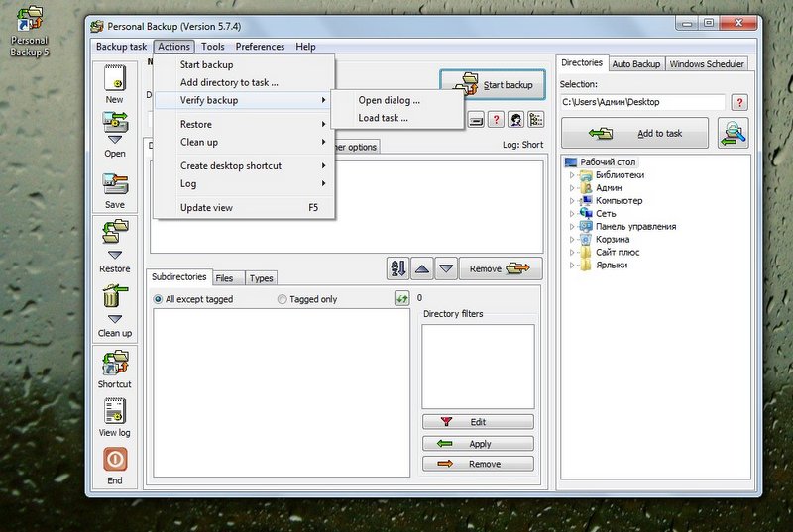The width and height of the screenshot is (793, 532).
Task: Select the All except tagged radio button
Action: [158, 299]
